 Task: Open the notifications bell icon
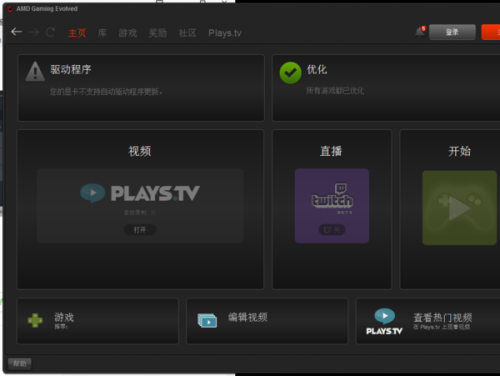(420, 32)
